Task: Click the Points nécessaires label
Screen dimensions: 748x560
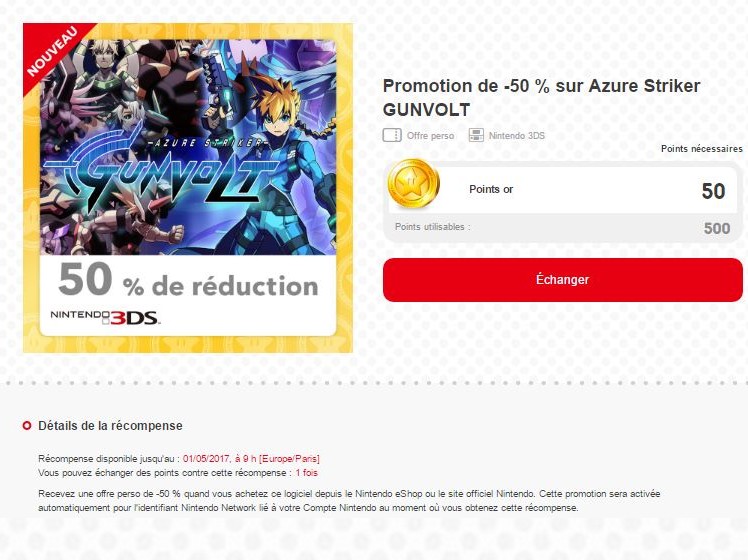Action: point(702,149)
